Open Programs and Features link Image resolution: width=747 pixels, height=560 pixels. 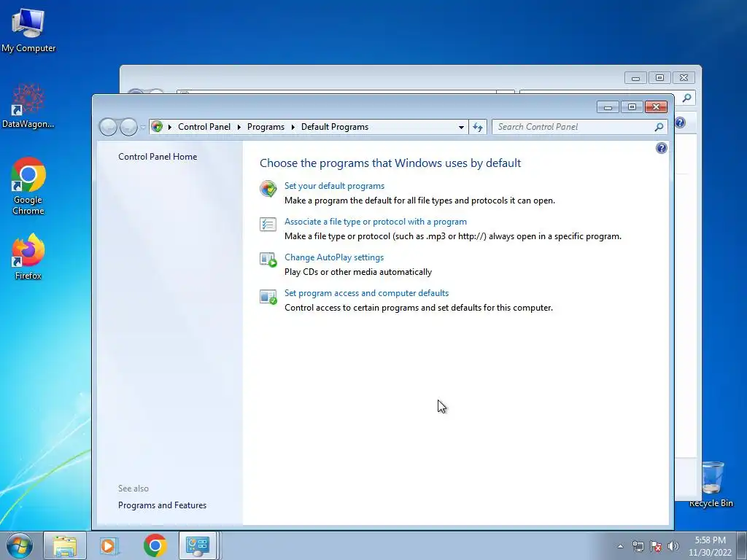[163, 505]
